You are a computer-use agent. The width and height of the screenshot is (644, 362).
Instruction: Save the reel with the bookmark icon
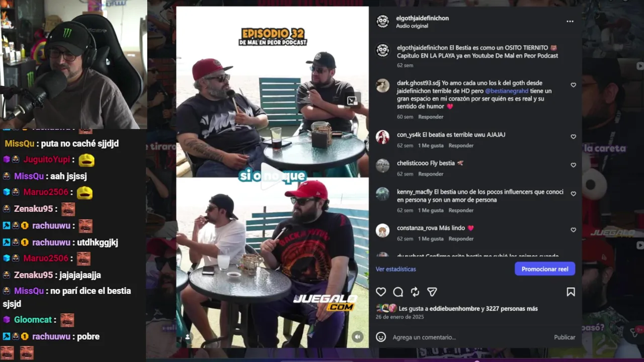pyautogui.click(x=571, y=292)
